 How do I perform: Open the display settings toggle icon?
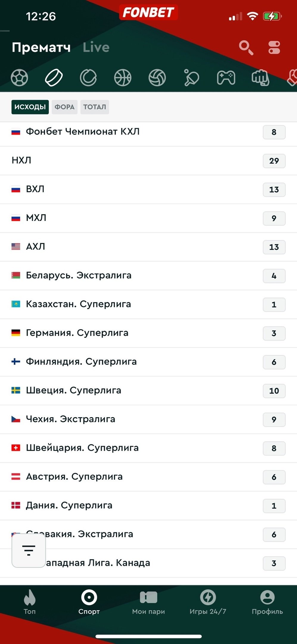pos(274,48)
